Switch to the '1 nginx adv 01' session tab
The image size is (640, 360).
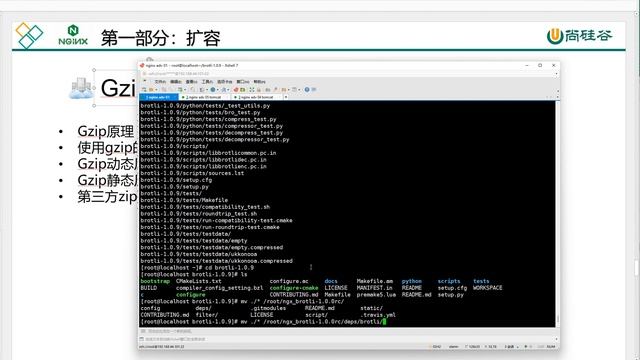(158, 97)
